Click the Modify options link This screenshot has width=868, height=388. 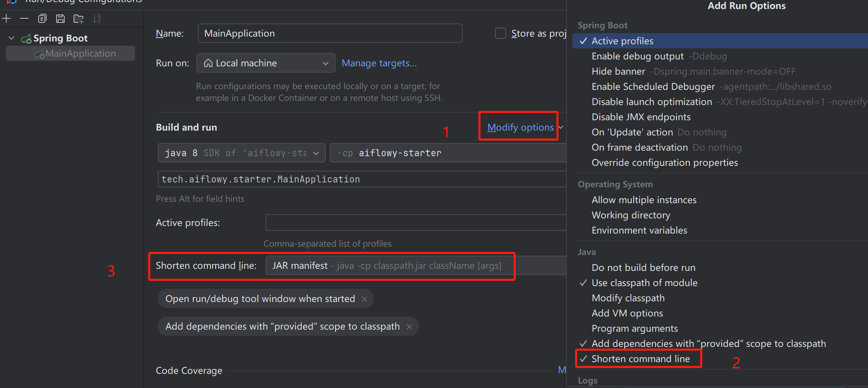coord(520,127)
